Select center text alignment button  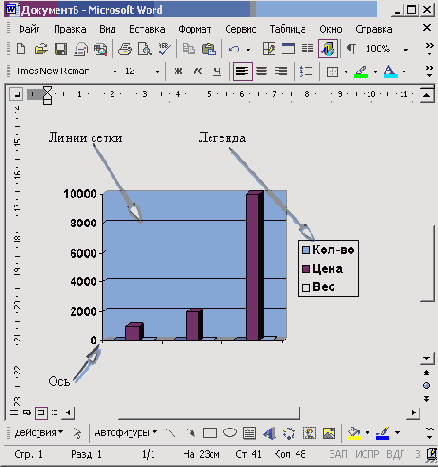click(262, 71)
